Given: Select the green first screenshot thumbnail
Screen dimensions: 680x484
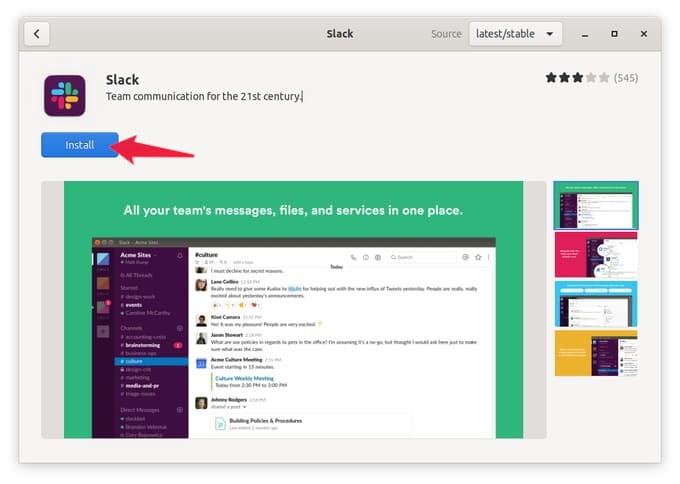Looking at the screenshot, I should tap(596, 205).
